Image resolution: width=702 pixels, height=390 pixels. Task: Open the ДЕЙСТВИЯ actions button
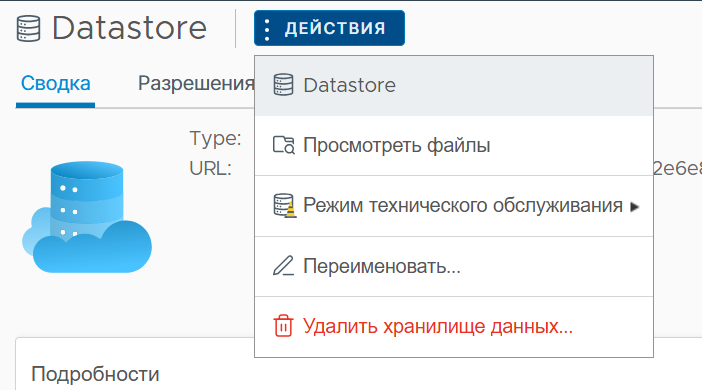click(329, 28)
